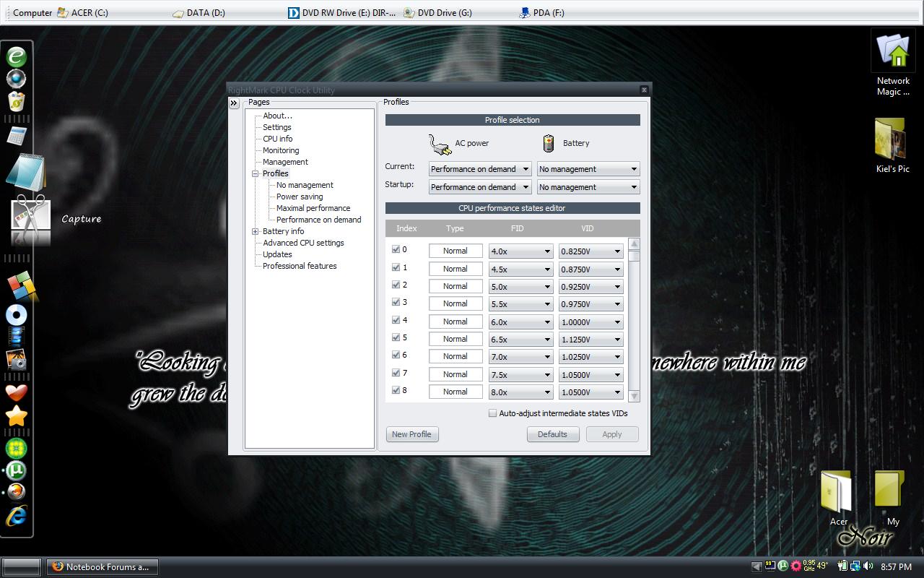Click the Defaults button
This screenshot has height=578, width=924.
pos(552,434)
